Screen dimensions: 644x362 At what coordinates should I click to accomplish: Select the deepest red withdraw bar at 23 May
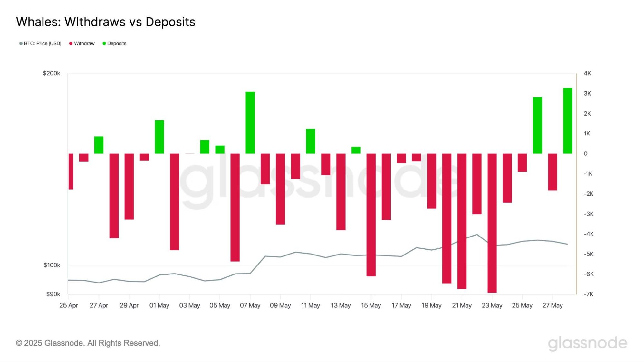coord(492,223)
